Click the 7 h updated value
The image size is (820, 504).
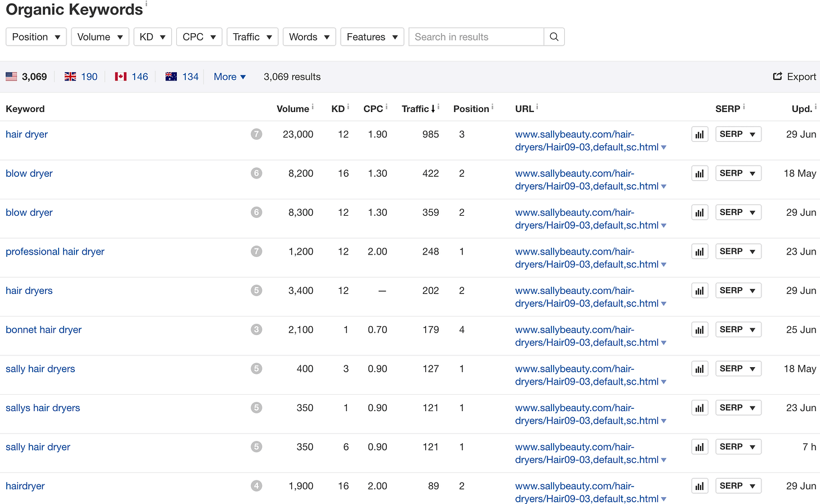[809, 447]
